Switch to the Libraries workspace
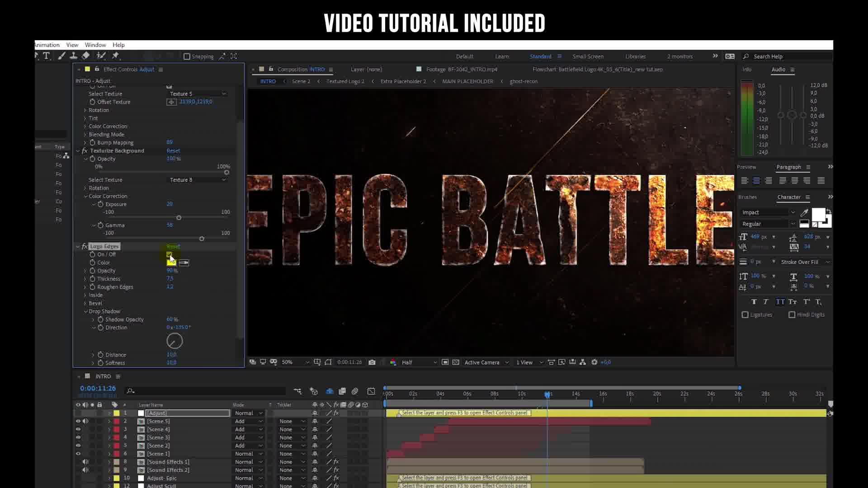Screen dimensions: 868x488 [635, 56]
